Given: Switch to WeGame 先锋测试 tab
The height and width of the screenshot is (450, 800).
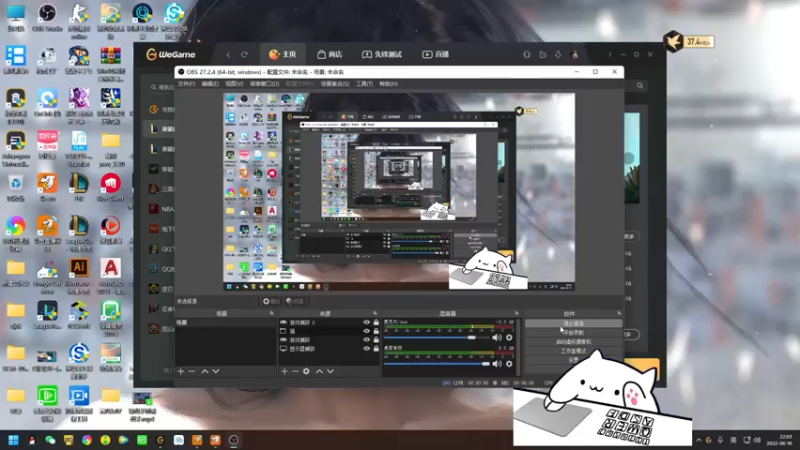Looking at the screenshot, I should [x=382, y=55].
